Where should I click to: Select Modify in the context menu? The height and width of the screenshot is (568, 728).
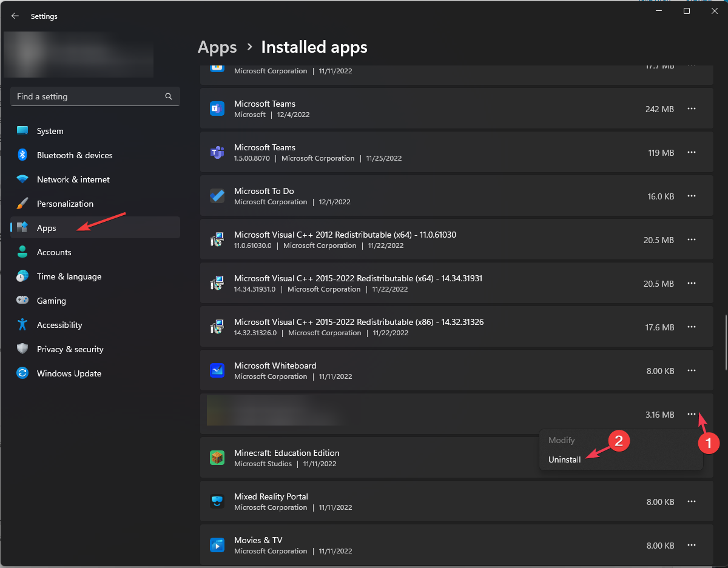click(x=561, y=440)
